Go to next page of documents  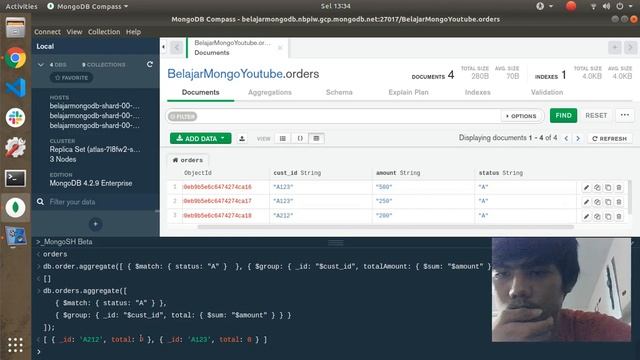(578, 138)
